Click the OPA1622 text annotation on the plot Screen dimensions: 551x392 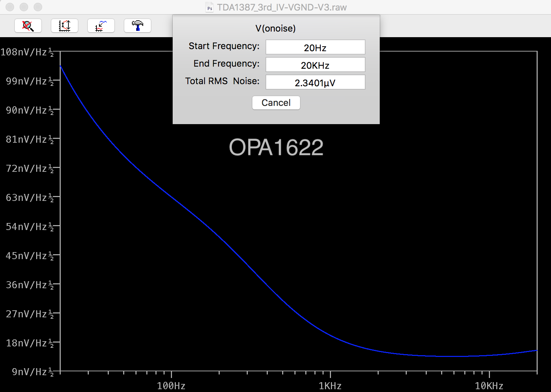(276, 147)
